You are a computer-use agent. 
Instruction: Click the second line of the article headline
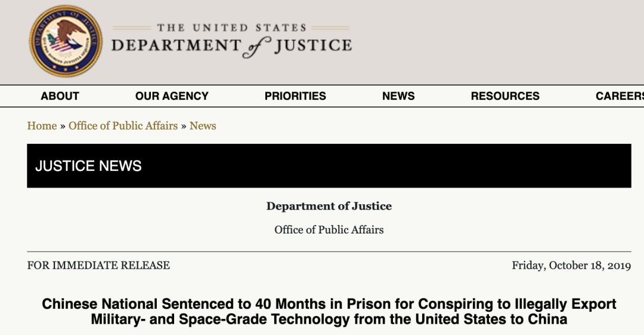(x=329, y=319)
